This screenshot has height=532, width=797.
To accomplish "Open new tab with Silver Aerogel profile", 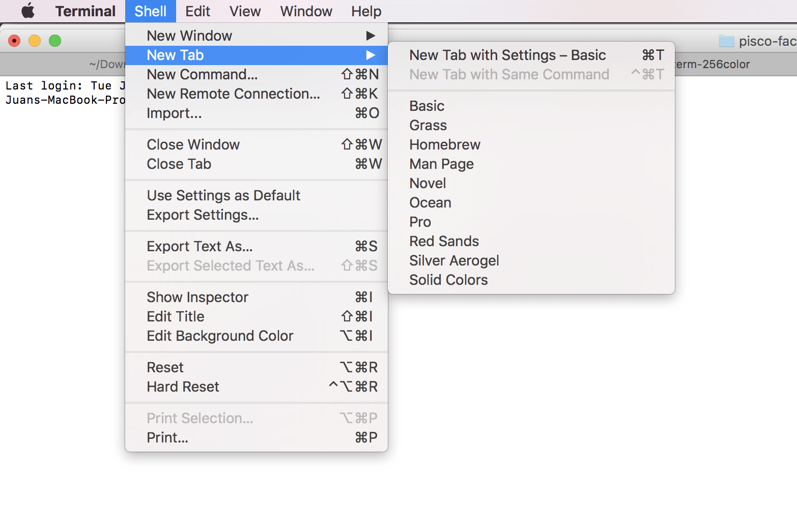I will coord(531,260).
